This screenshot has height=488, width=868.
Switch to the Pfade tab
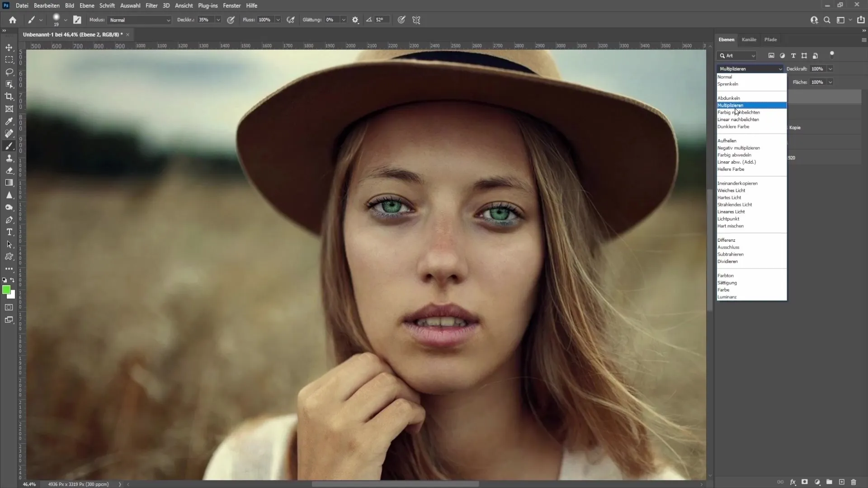tap(770, 40)
